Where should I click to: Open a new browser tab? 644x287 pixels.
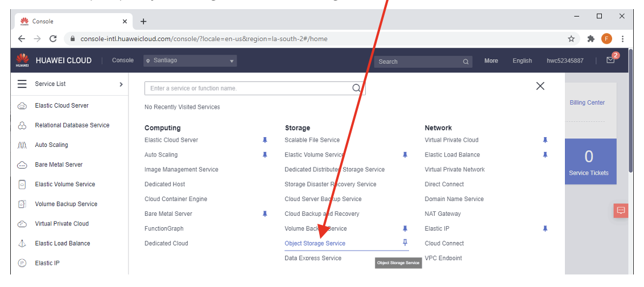point(143,22)
